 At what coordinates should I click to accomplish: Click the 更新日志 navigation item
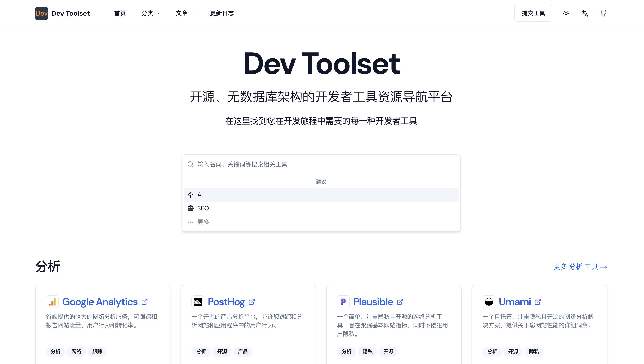pos(222,13)
